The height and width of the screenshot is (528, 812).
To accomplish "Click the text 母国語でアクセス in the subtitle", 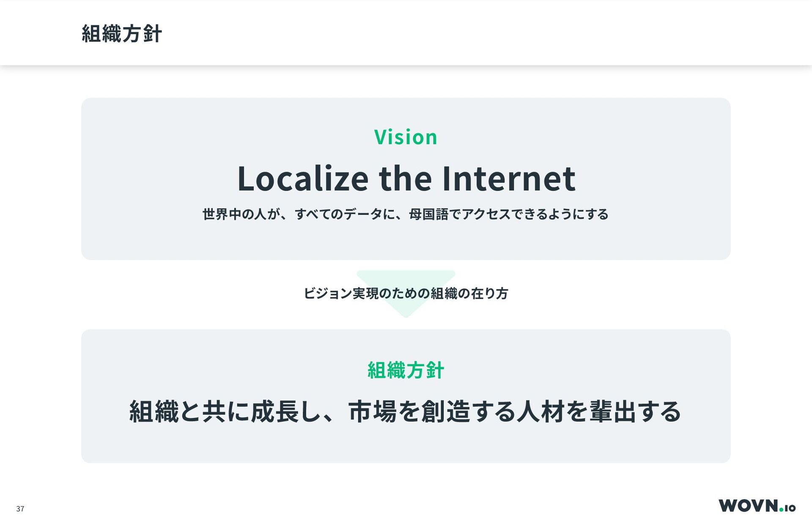I will (x=460, y=214).
